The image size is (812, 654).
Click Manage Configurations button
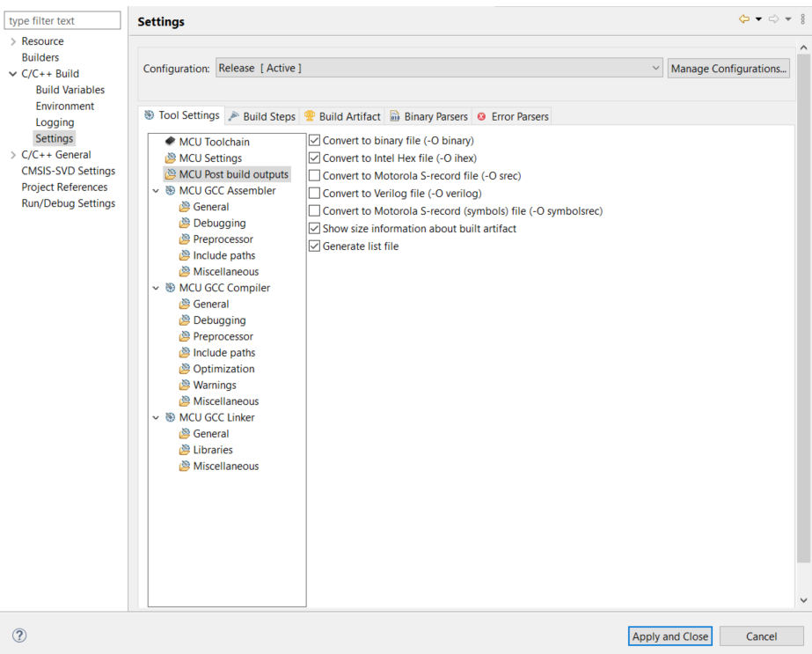click(728, 69)
